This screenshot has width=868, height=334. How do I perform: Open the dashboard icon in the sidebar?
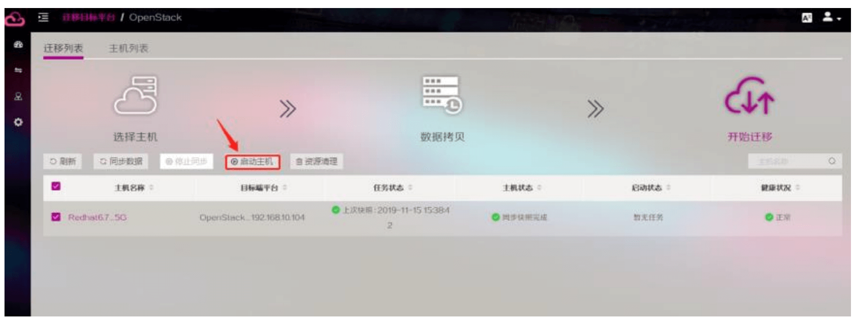(18, 45)
